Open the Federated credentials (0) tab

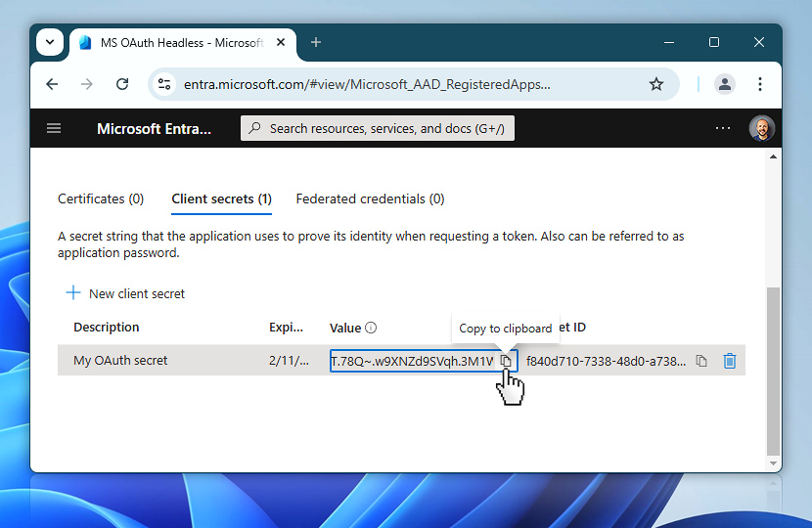coord(370,199)
